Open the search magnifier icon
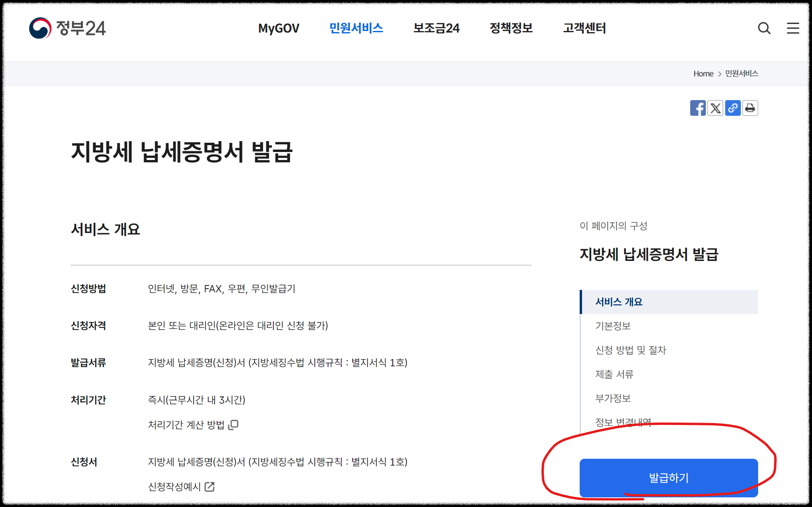This screenshot has height=507, width=812. coord(764,28)
